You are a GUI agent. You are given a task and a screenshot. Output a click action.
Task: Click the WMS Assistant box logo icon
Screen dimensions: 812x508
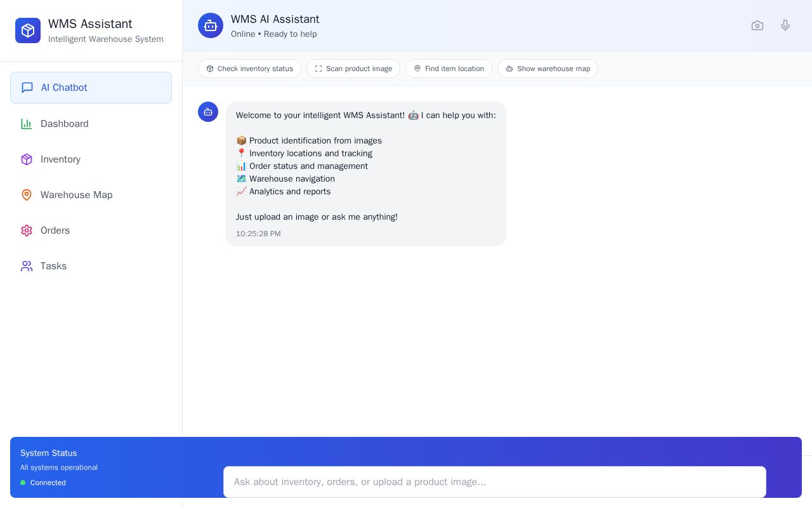[x=28, y=30]
